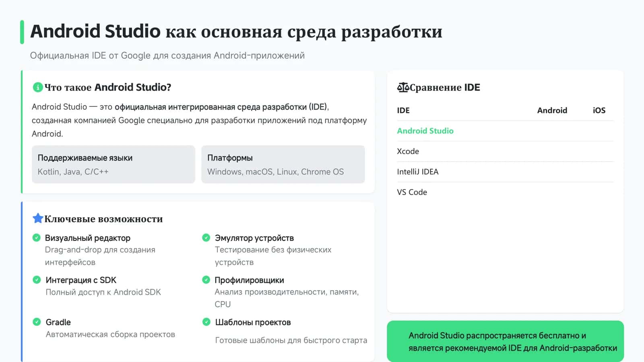Select the 'IntelliJ IDEA' table row
The width and height of the screenshot is (644, 362).
[x=505, y=172]
